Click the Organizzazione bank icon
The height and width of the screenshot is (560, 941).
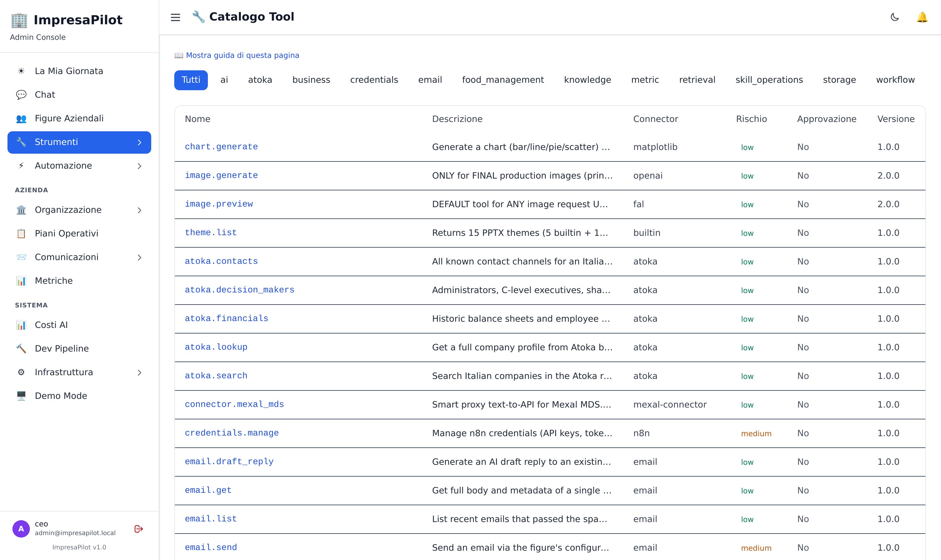click(x=21, y=210)
